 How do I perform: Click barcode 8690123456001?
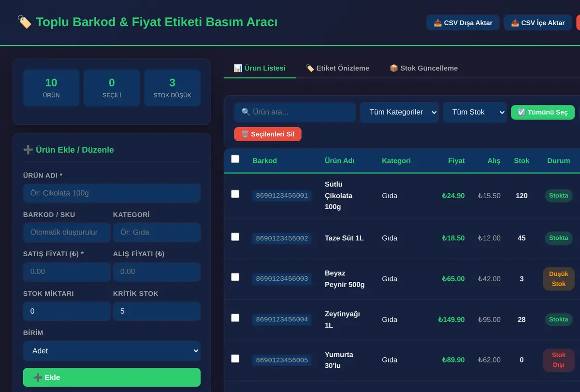pos(282,196)
